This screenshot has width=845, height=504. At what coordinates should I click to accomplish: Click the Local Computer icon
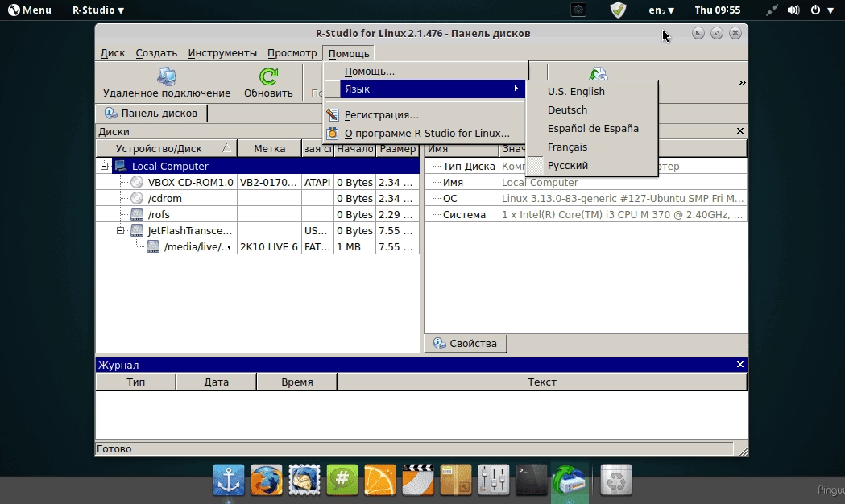pyautogui.click(x=121, y=166)
